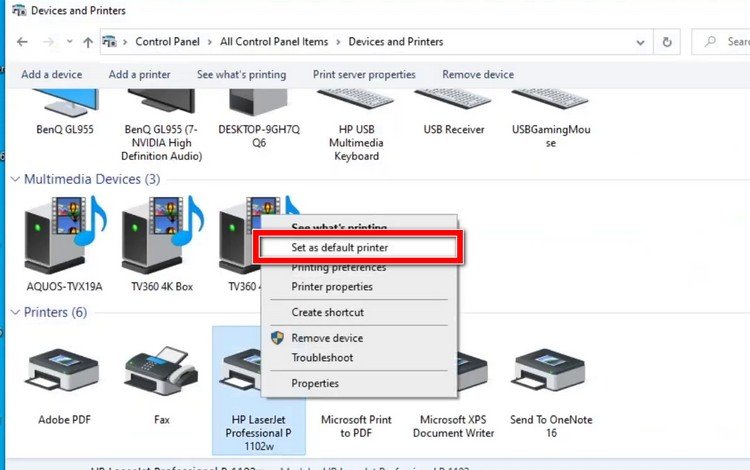Choose Set as default printer
Screen dimensions: 750x470
pyautogui.click(x=359, y=247)
